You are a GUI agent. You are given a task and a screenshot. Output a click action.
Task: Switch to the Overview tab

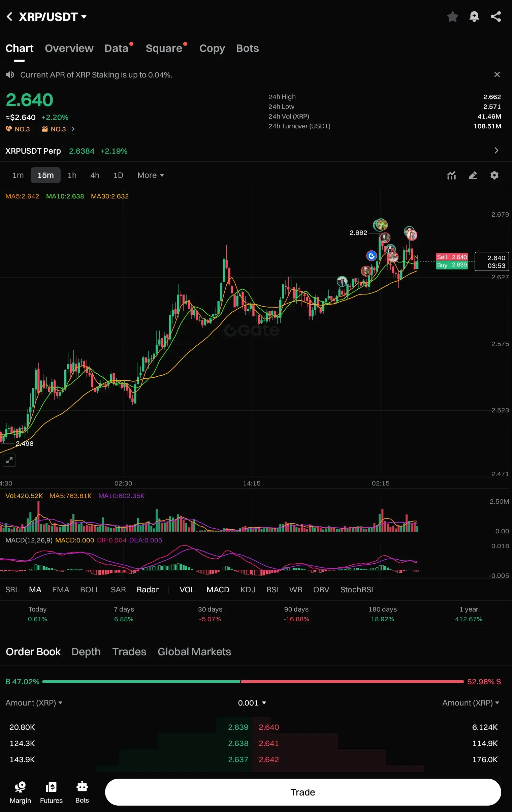[70, 49]
